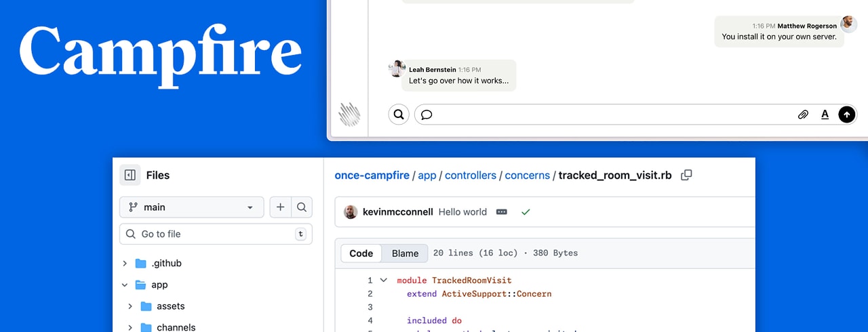The height and width of the screenshot is (332, 868).
Task: Collapse the Files side panel icon
Action: (130, 175)
